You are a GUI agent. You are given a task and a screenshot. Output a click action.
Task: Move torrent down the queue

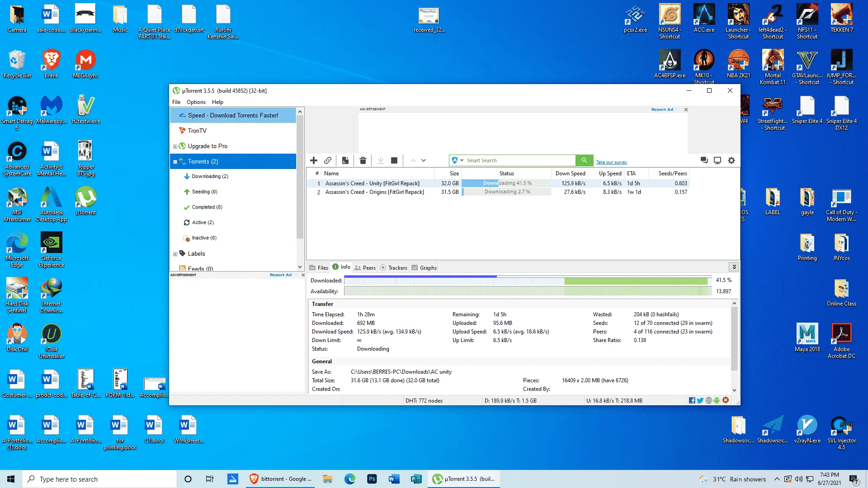(424, 160)
